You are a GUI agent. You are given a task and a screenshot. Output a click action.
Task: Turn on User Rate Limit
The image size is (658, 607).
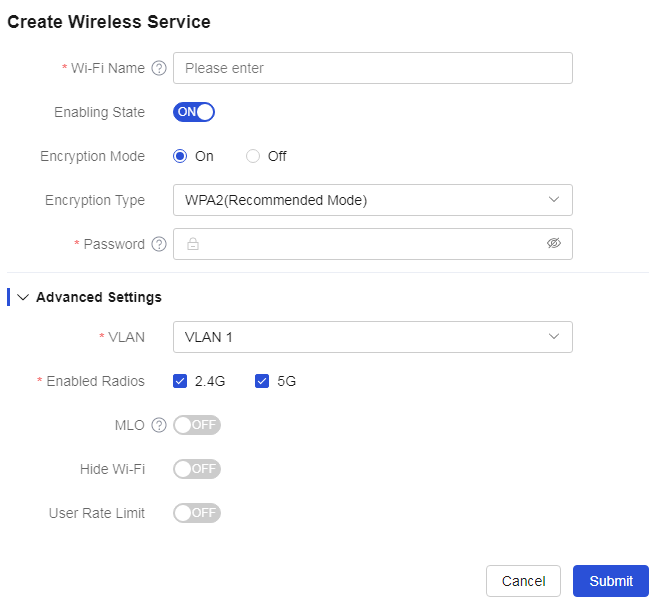pyautogui.click(x=197, y=513)
